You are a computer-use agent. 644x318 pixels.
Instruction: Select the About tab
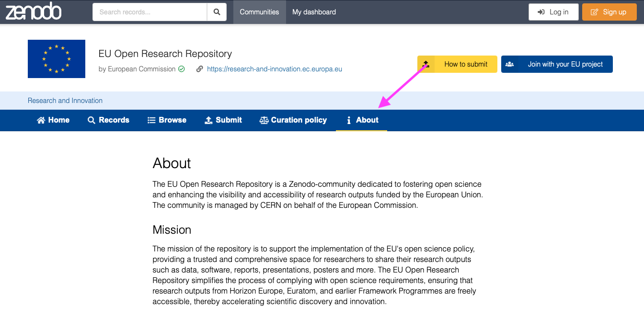coord(361,120)
